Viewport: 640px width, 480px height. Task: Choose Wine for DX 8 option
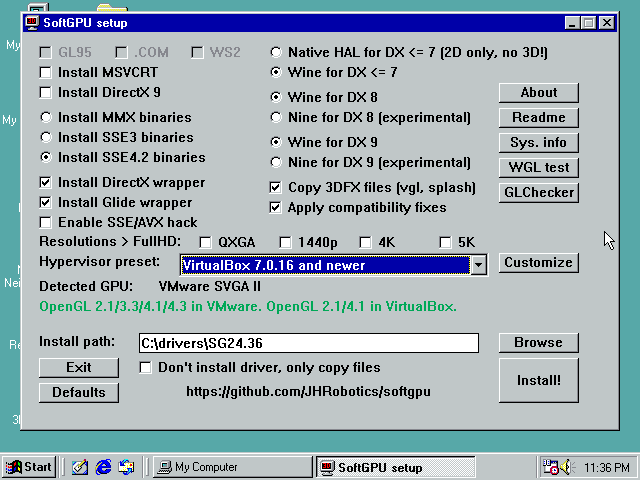[276, 97]
